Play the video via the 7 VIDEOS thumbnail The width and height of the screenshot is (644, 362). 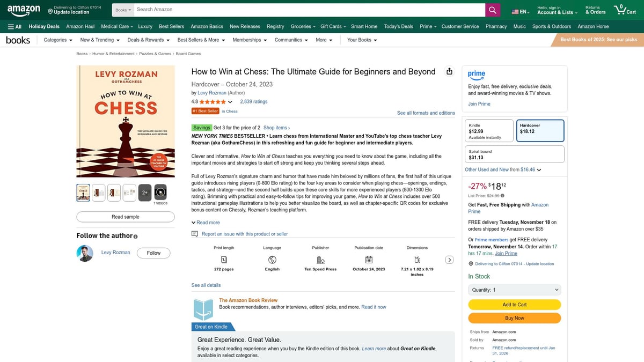click(159, 192)
